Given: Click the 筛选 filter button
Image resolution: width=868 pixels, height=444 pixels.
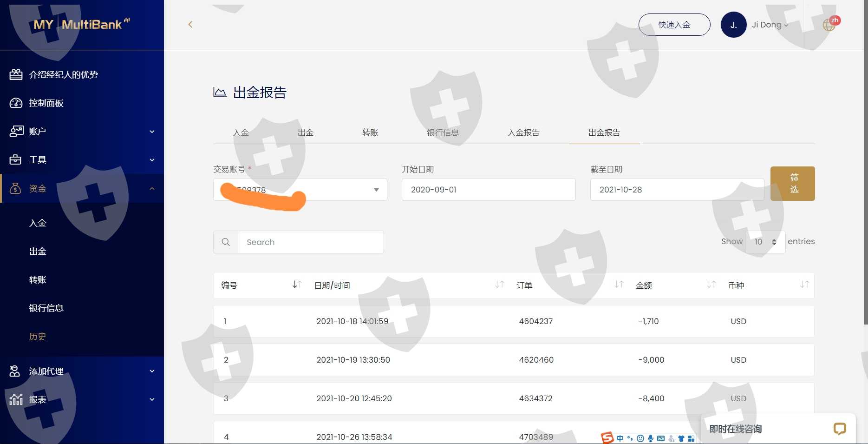Looking at the screenshot, I should (x=792, y=184).
